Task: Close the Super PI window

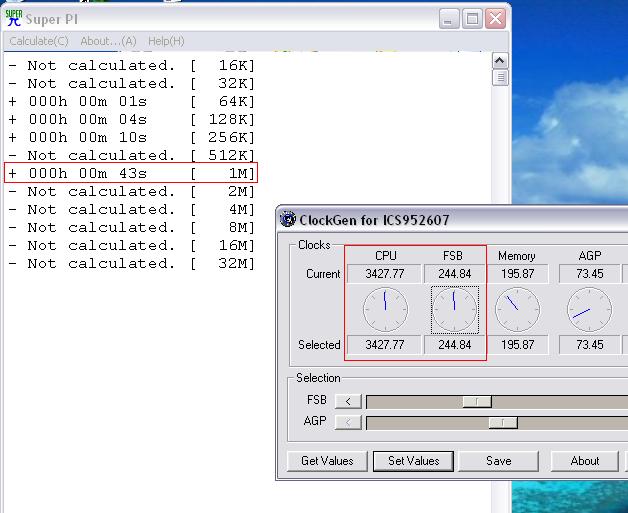Action: 495,19
